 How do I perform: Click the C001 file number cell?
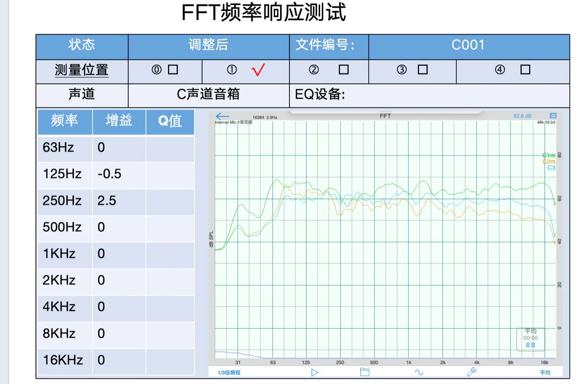tap(469, 46)
